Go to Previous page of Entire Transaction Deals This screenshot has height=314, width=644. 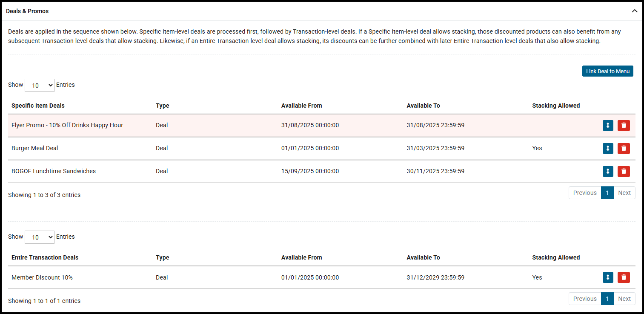[584, 299]
